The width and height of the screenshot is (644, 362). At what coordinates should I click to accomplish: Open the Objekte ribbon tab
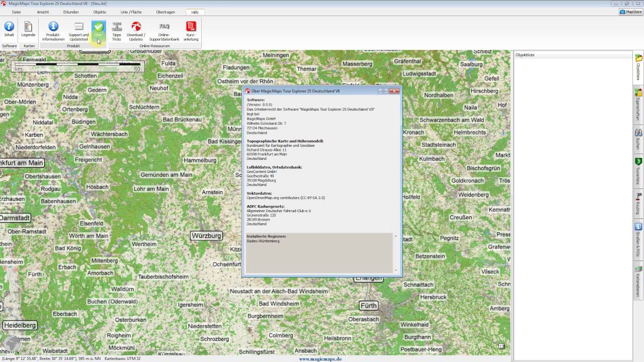click(x=100, y=12)
